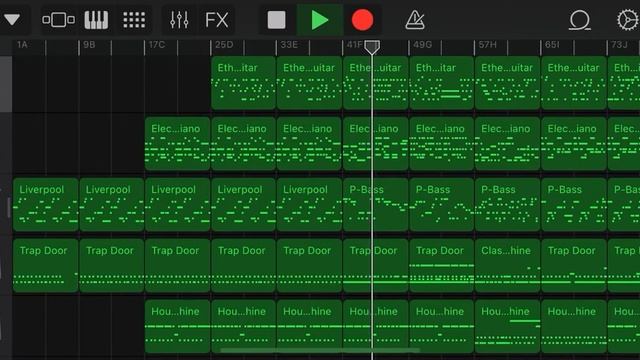
Task: Start playback with the green Play button
Action: pyautogui.click(x=320, y=20)
